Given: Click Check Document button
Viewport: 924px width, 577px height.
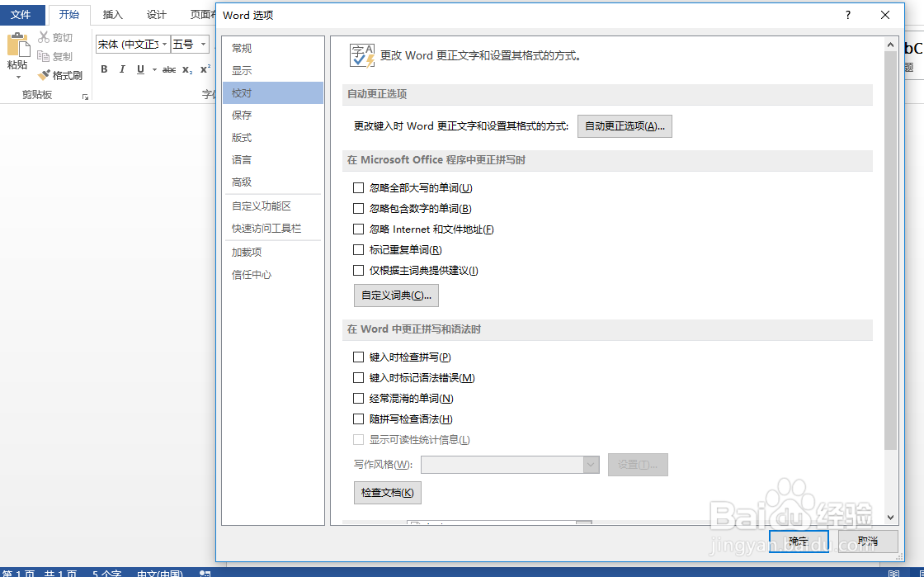Looking at the screenshot, I should coord(387,493).
